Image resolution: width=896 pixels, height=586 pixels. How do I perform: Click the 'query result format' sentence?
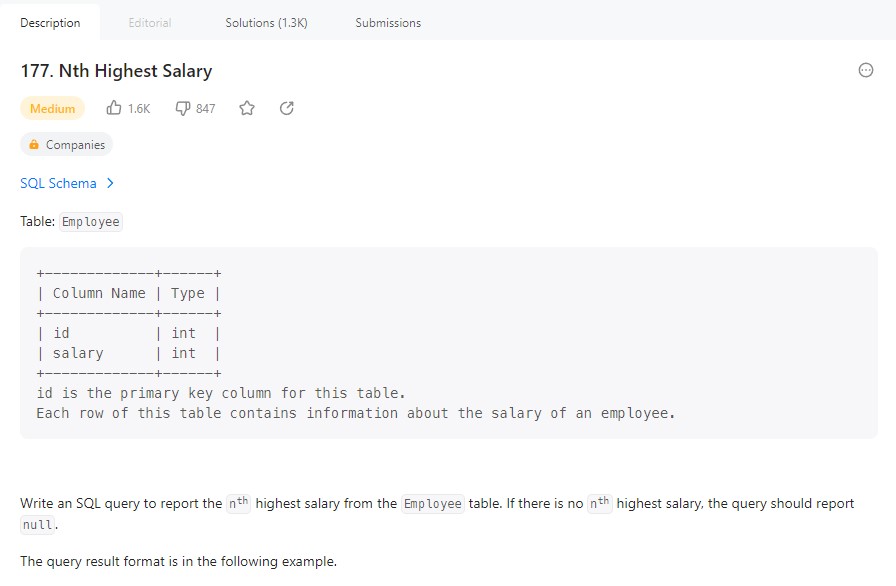(178, 561)
